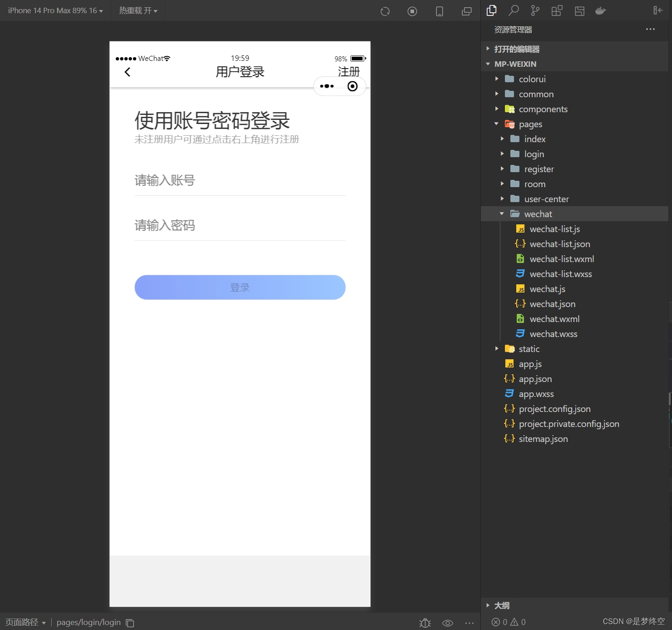Tap the back arrow in mini program
The image size is (672, 630).
[128, 72]
